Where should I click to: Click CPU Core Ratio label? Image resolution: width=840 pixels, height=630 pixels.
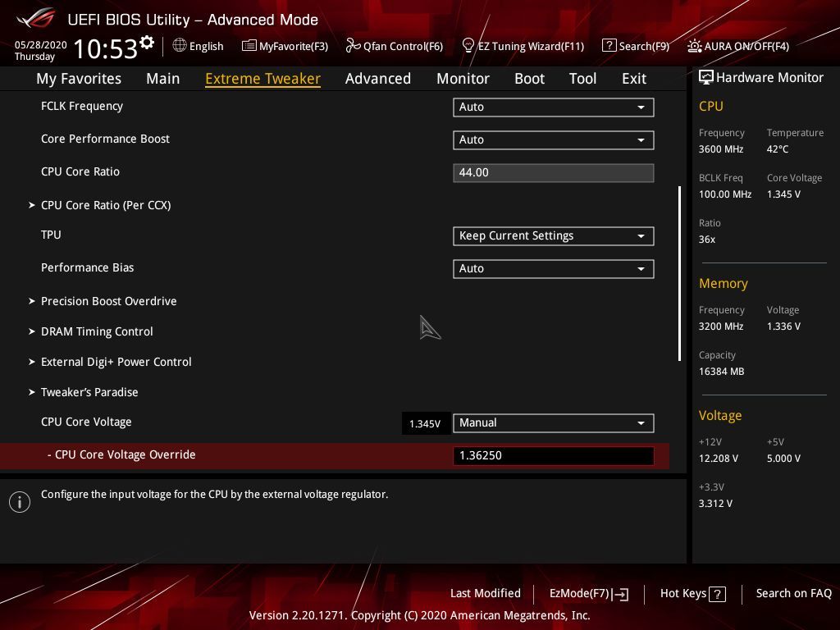coord(80,171)
